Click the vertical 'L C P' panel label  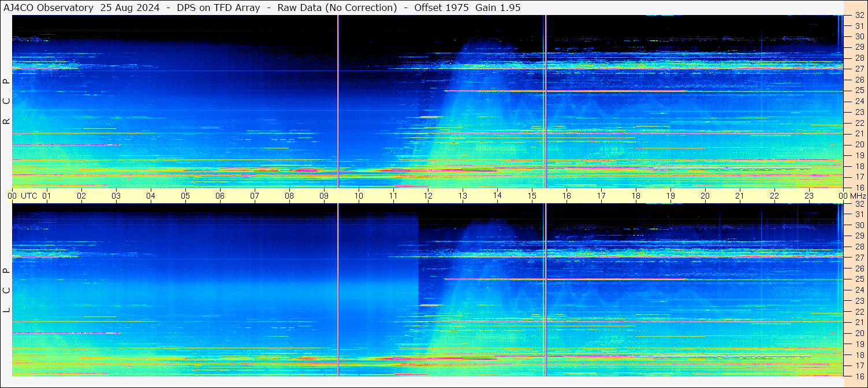click(6, 290)
